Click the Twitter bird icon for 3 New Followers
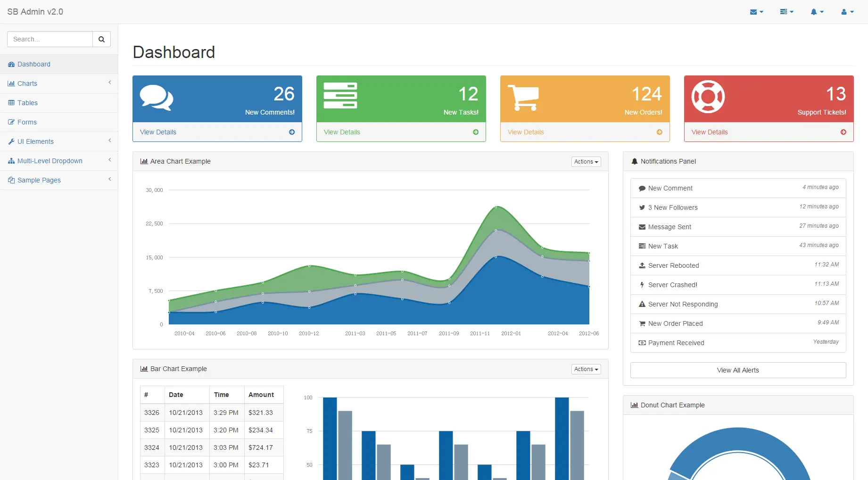 (x=642, y=207)
